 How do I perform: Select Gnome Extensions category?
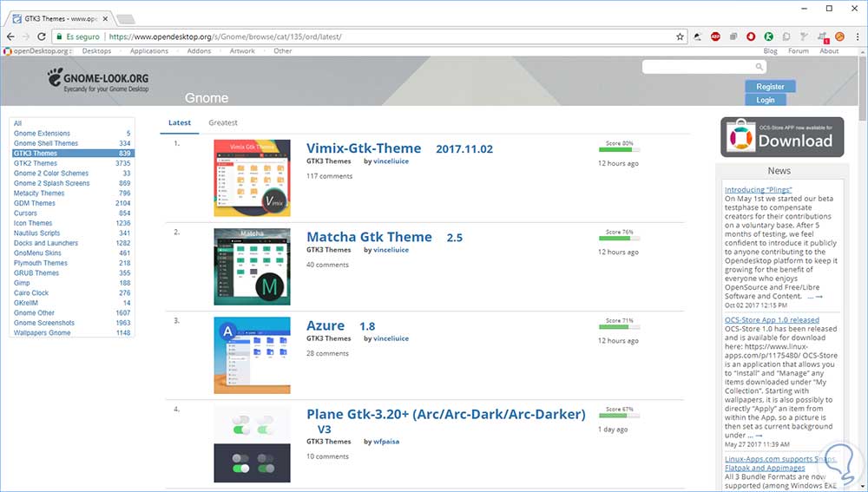click(x=42, y=134)
